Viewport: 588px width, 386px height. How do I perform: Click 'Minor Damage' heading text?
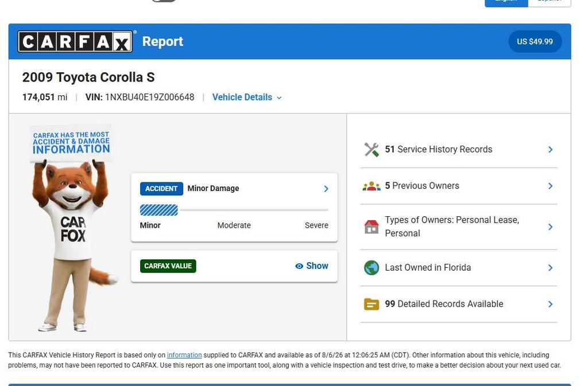(x=213, y=188)
